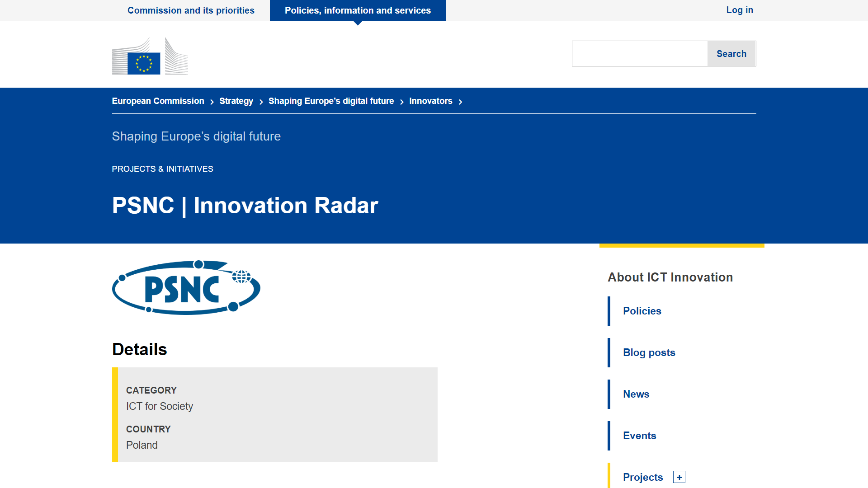
Task: Click the ICT for Society category value
Action: (159, 406)
